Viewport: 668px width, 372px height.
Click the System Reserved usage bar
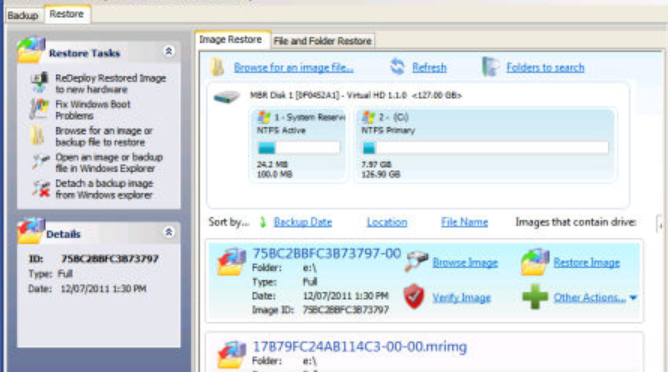coord(299,148)
